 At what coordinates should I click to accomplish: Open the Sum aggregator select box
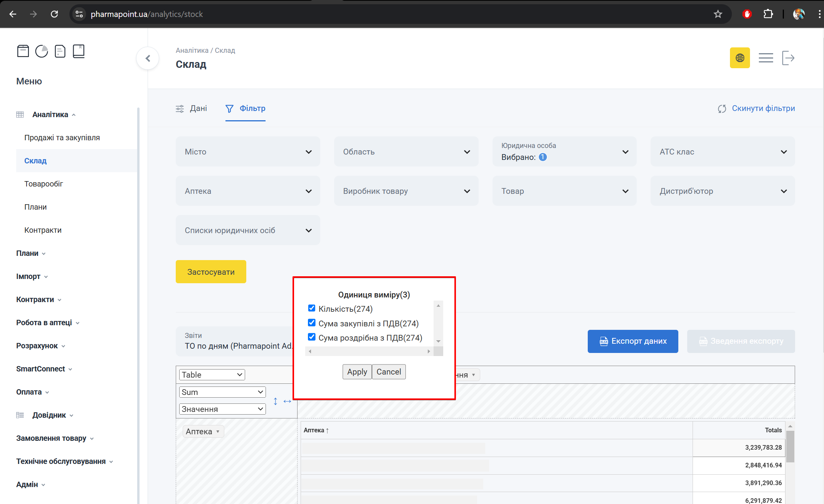pyautogui.click(x=222, y=392)
